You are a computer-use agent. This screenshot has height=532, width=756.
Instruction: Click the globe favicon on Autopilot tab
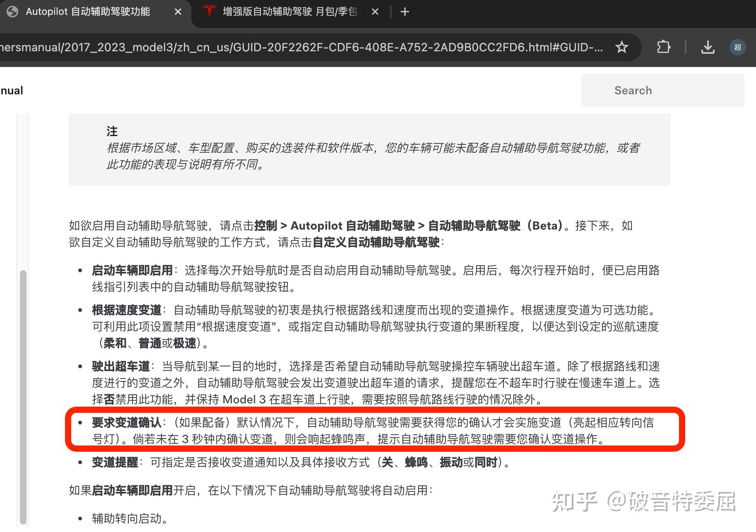(x=12, y=12)
